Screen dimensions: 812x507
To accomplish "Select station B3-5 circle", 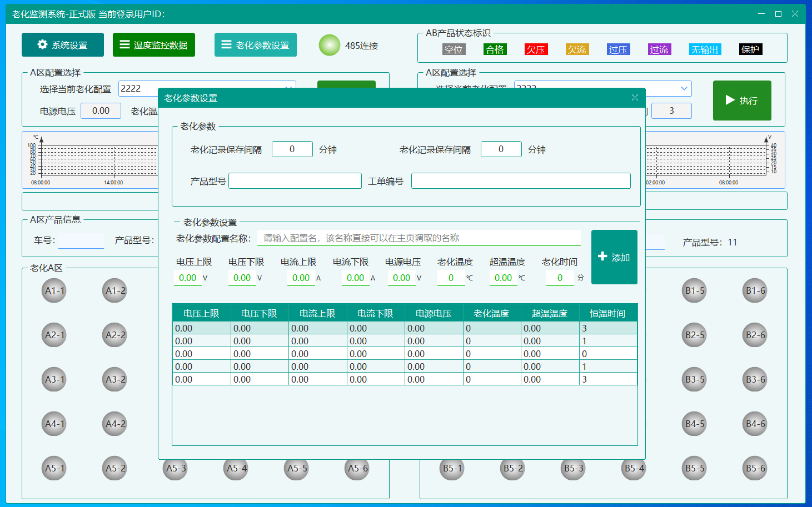I will pos(695,379).
